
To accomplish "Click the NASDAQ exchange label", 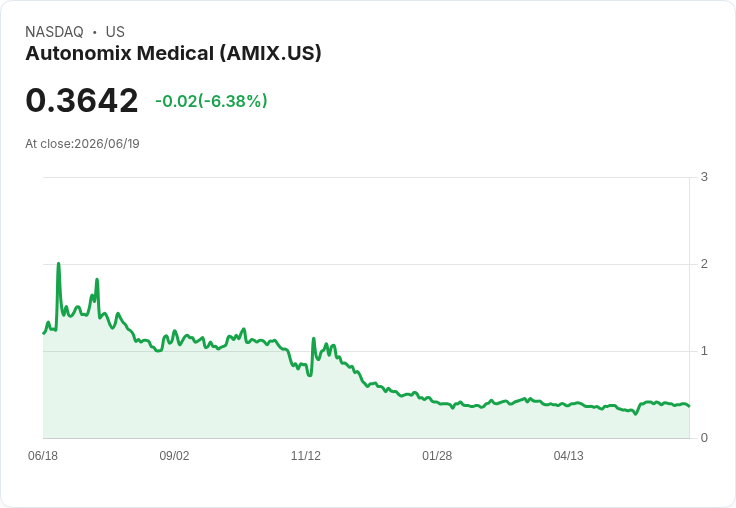I will (x=54, y=32).
